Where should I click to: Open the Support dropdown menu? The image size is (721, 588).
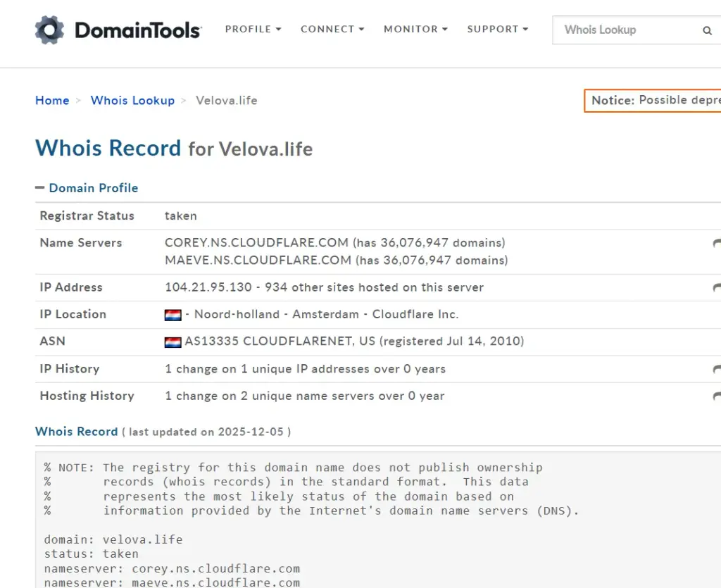point(498,30)
